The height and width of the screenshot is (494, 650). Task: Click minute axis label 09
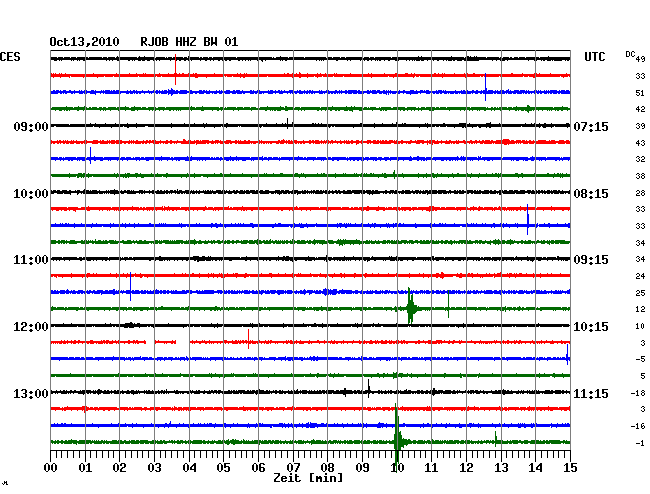pos(362,468)
